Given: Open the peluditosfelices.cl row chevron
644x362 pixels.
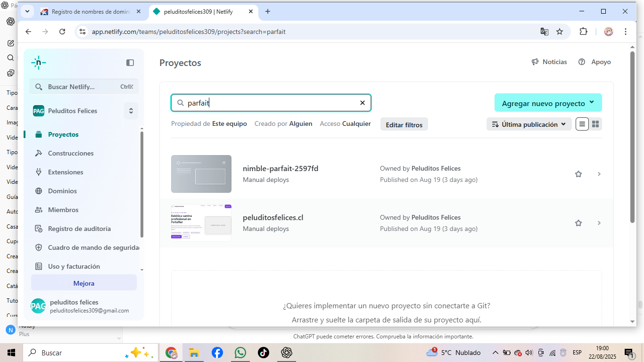Looking at the screenshot, I should pyautogui.click(x=599, y=223).
